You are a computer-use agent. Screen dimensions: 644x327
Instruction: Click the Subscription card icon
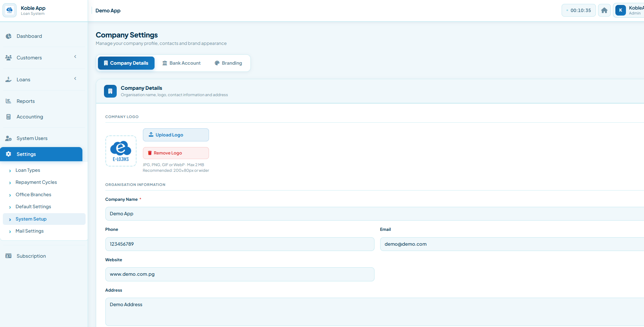tap(8, 256)
